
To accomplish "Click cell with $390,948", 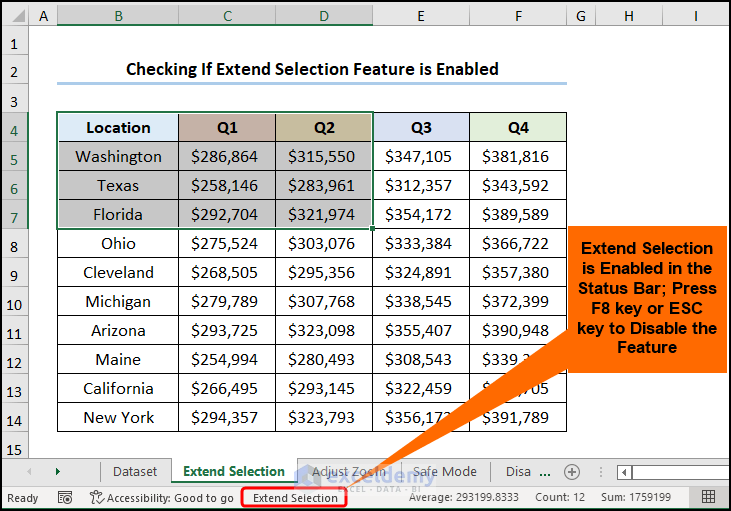I will [518, 331].
